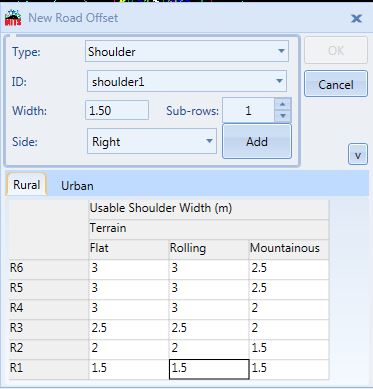Select the R6 Mountainous cell with 2.5
Viewport: 373px width, 389px height.
(x=289, y=270)
